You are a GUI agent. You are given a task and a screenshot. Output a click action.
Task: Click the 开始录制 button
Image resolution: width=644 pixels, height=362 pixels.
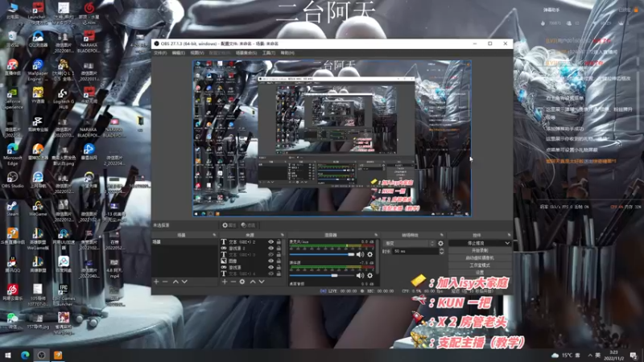click(x=480, y=250)
